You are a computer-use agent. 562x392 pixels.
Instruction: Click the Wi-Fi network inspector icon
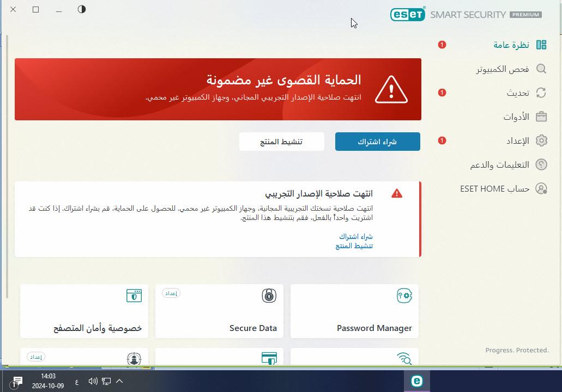click(x=404, y=358)
